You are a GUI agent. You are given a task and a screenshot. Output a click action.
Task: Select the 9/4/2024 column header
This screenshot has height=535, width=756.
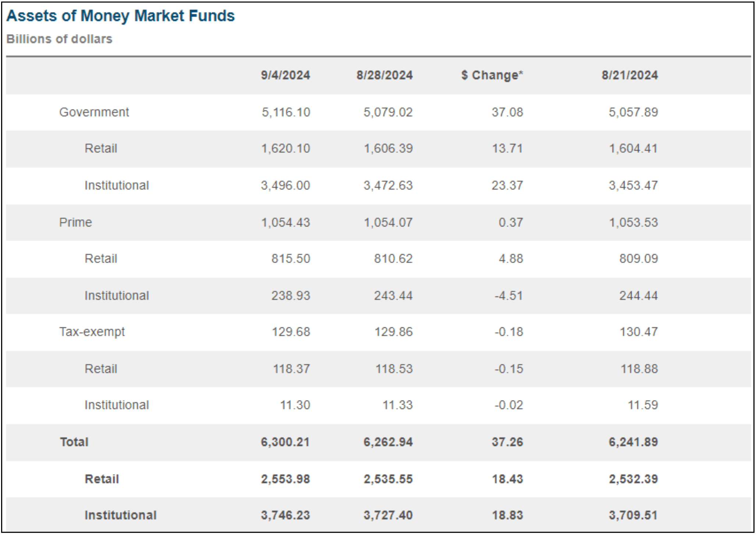(x=285, y=75)
